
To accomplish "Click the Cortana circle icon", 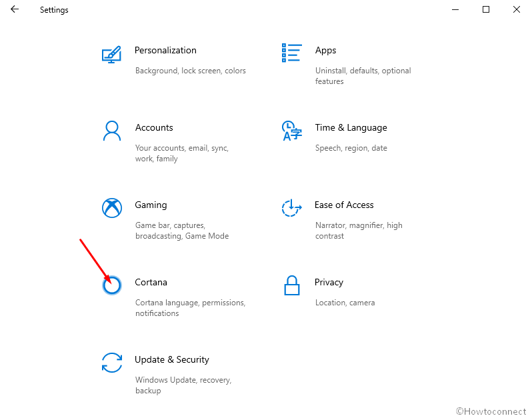I will point(112,285).
